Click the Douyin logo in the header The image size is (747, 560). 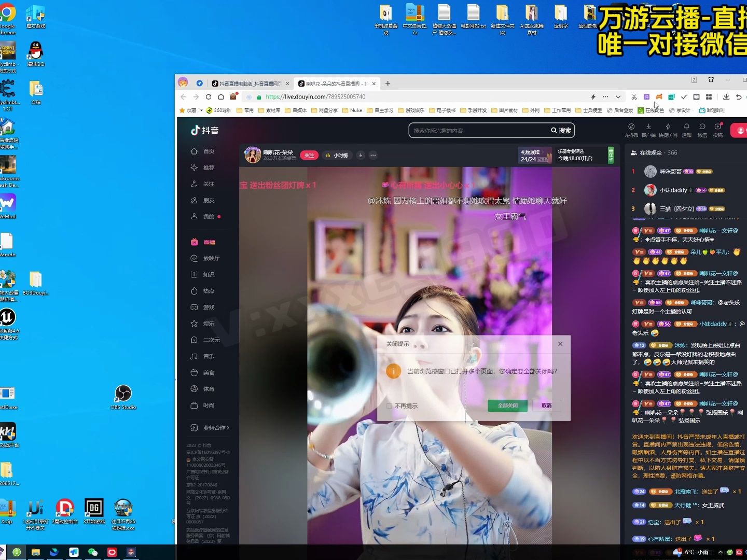click(204, 131)
